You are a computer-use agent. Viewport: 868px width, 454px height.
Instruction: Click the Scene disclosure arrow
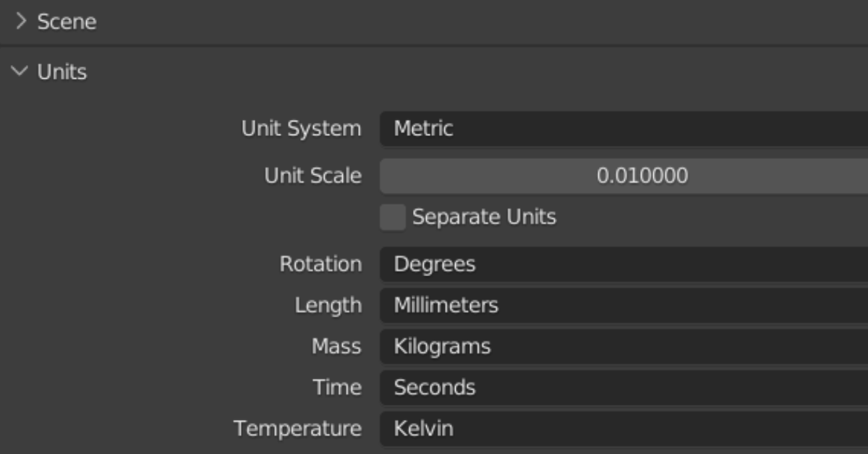pyautogui.click(x=18, y=22)
